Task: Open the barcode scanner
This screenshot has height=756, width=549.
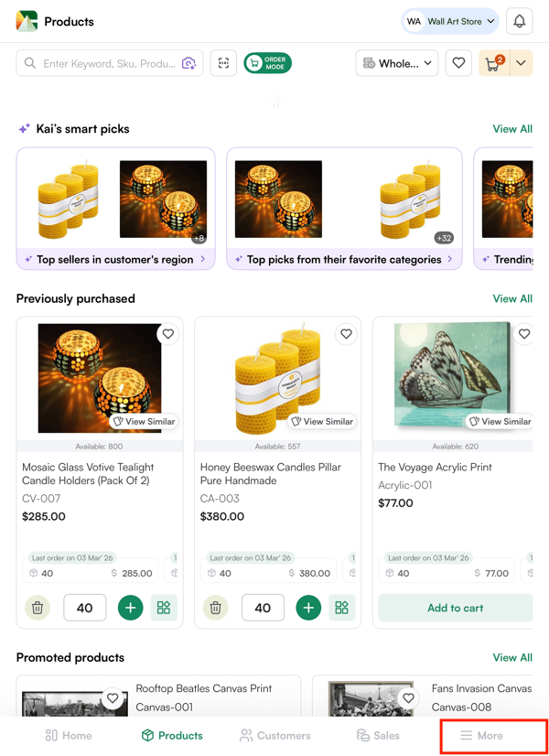Action: (x=223, y=63)
